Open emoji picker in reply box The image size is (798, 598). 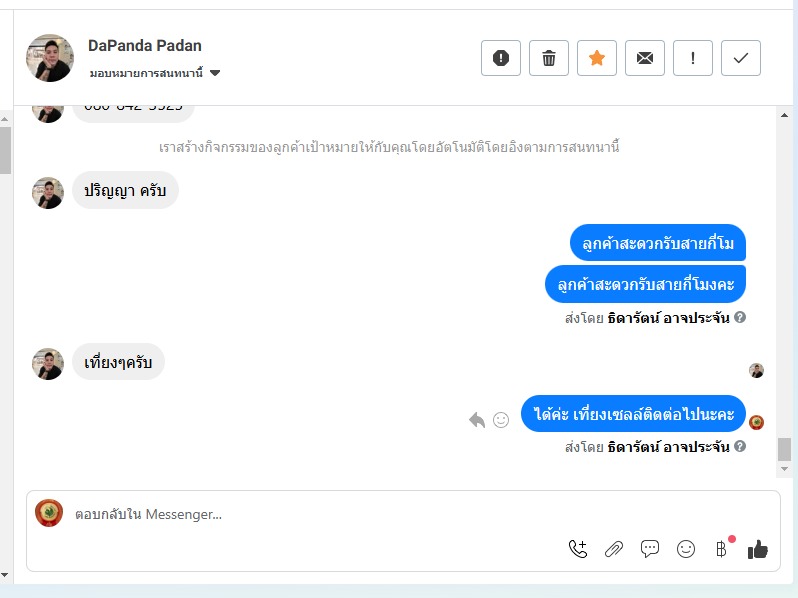(x=686, y=549)
